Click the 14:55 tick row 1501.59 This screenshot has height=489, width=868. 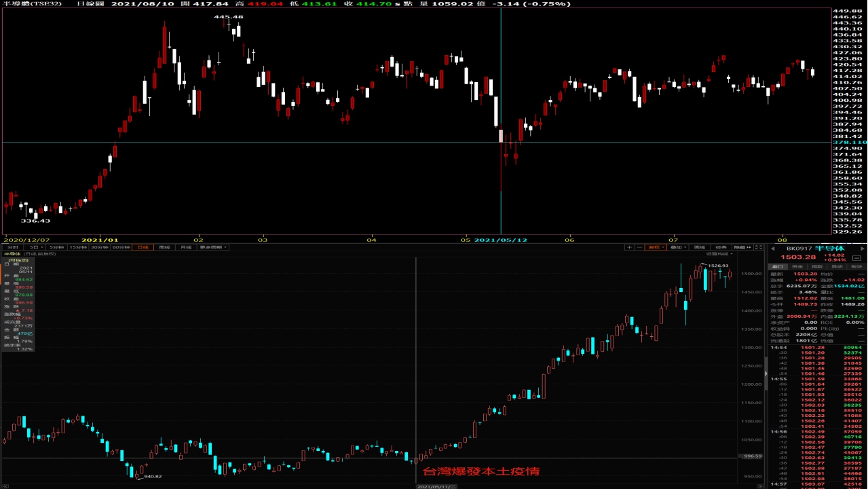click(817, 379)
